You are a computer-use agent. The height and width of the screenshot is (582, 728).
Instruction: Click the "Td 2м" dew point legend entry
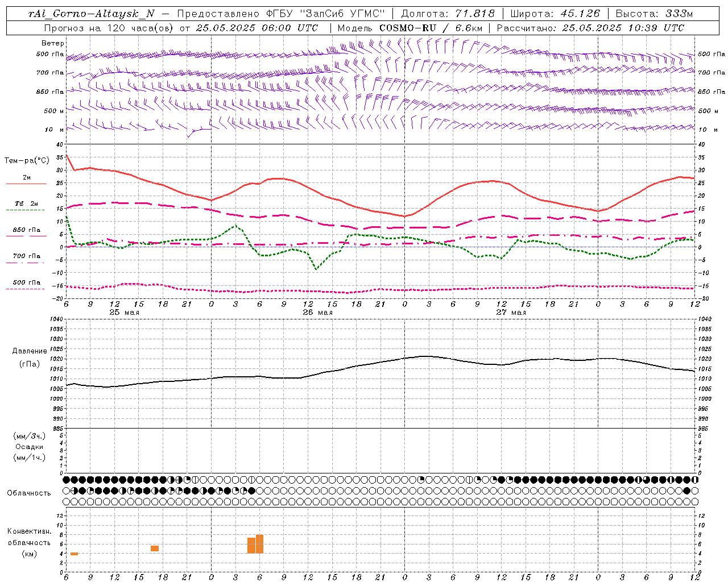coord(26,203)
